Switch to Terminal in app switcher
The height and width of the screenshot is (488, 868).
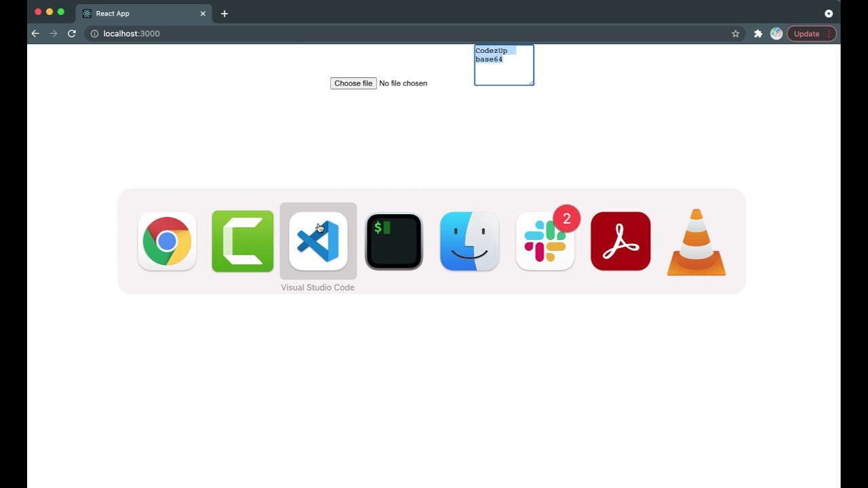(x=394, y=241)
